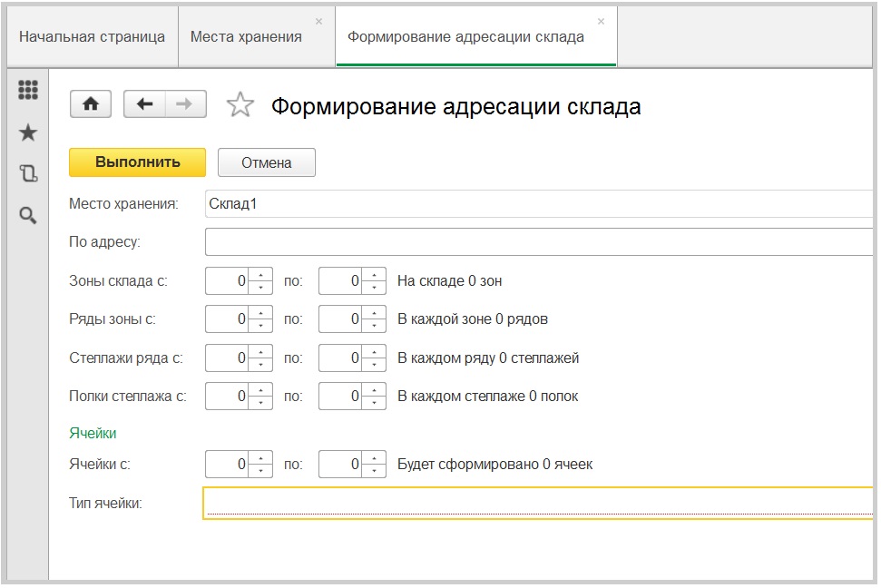This screenshot has width=881, height=588.
Task: Close the Формирование адресации склада tab
Action: 601,21
